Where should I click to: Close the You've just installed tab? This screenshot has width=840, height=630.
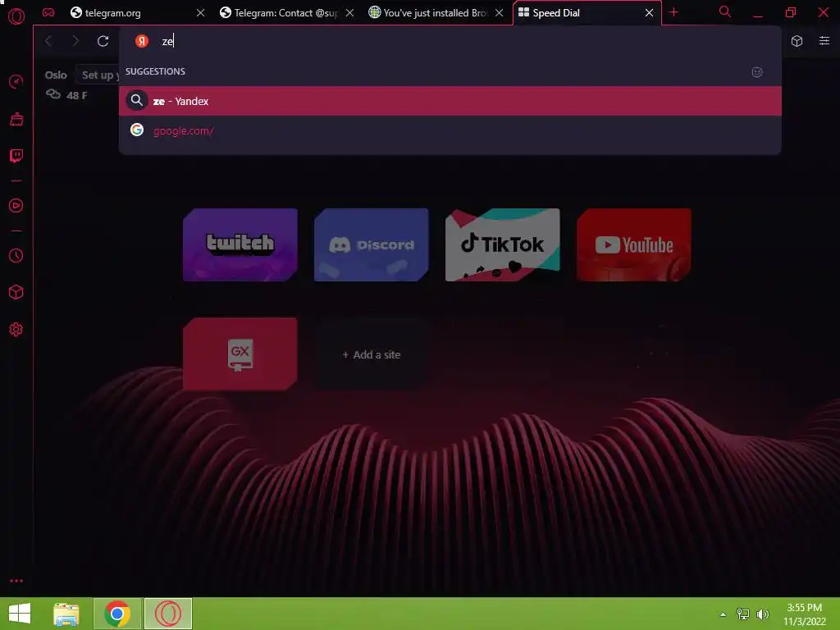pos(500,12)
